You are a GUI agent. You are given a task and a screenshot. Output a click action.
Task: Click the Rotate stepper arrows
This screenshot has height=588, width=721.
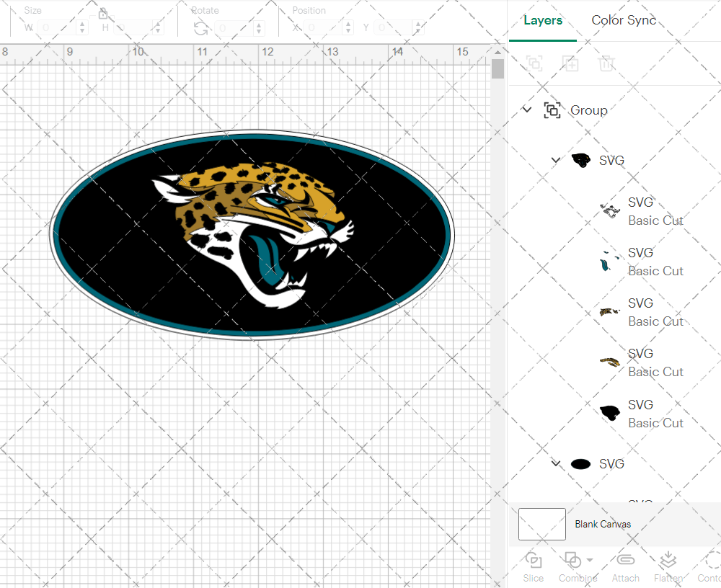pyautogui.click(x=259, y=28)
